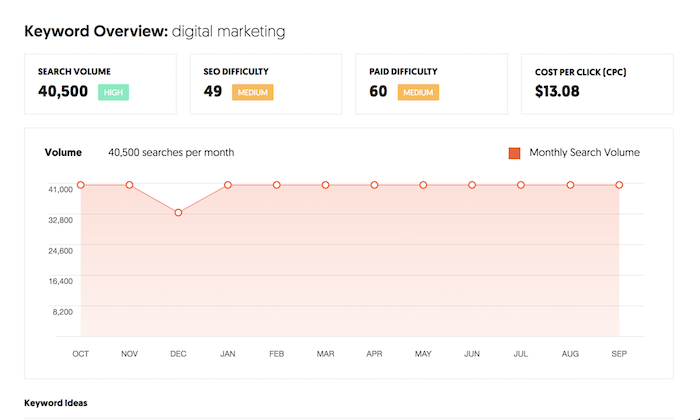
Task: Click the MEDIUM badge under Paid Difficulty
Action: 418,92
